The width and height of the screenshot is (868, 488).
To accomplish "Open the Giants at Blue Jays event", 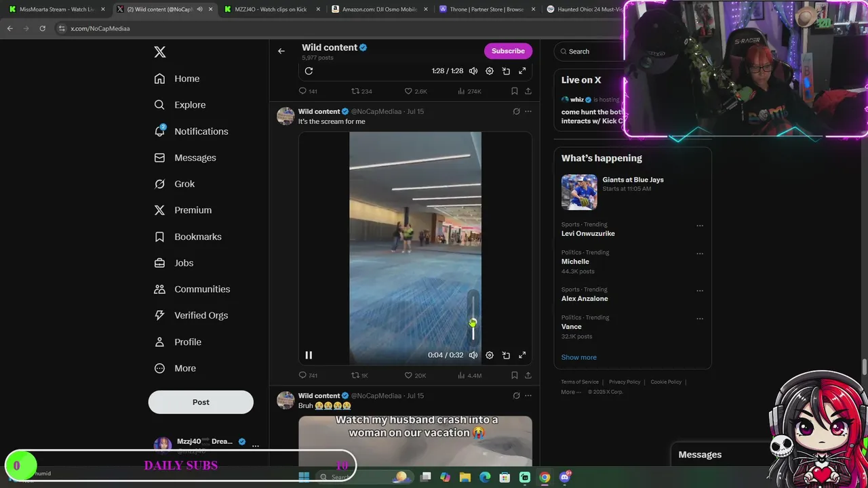I will (633, 192).
